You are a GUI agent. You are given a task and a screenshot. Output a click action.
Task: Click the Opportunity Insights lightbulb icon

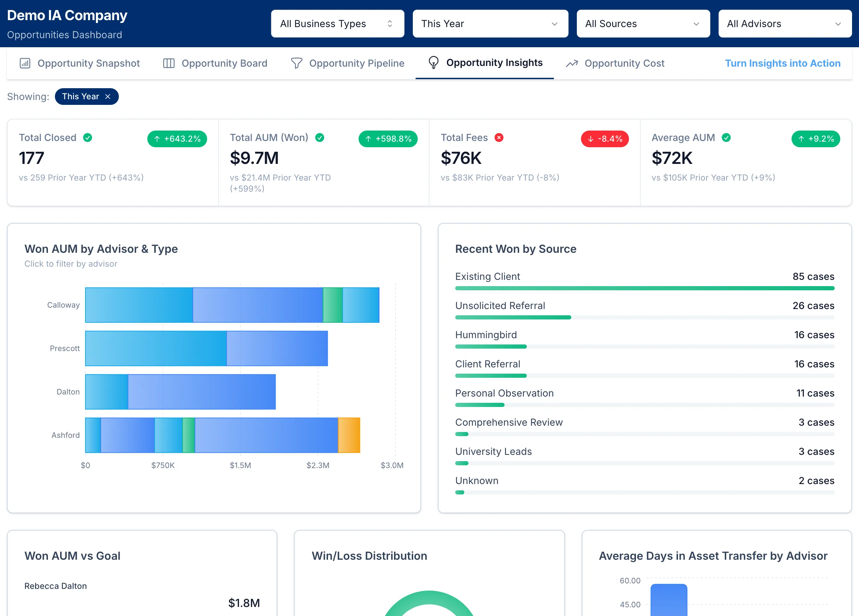tap(433, 63)
